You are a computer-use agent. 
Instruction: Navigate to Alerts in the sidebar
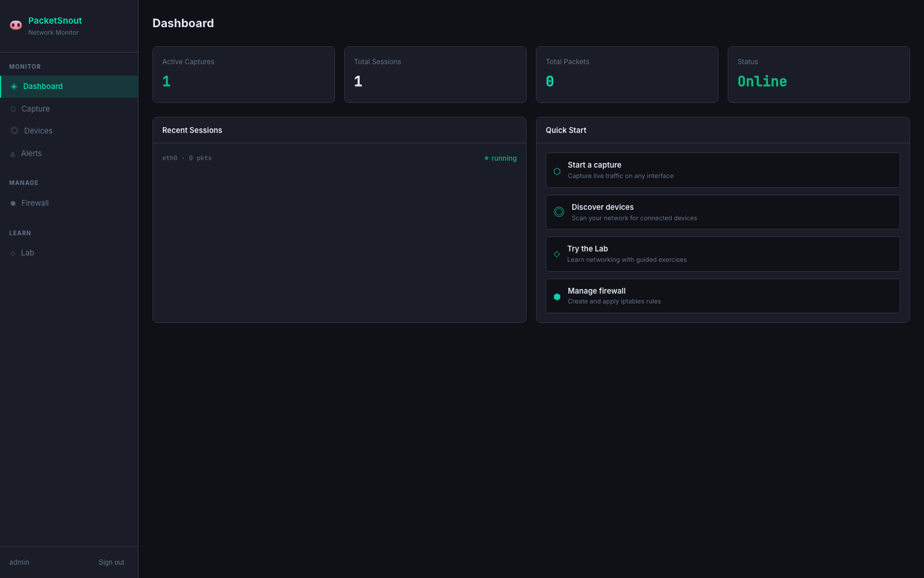click(69, 153)
